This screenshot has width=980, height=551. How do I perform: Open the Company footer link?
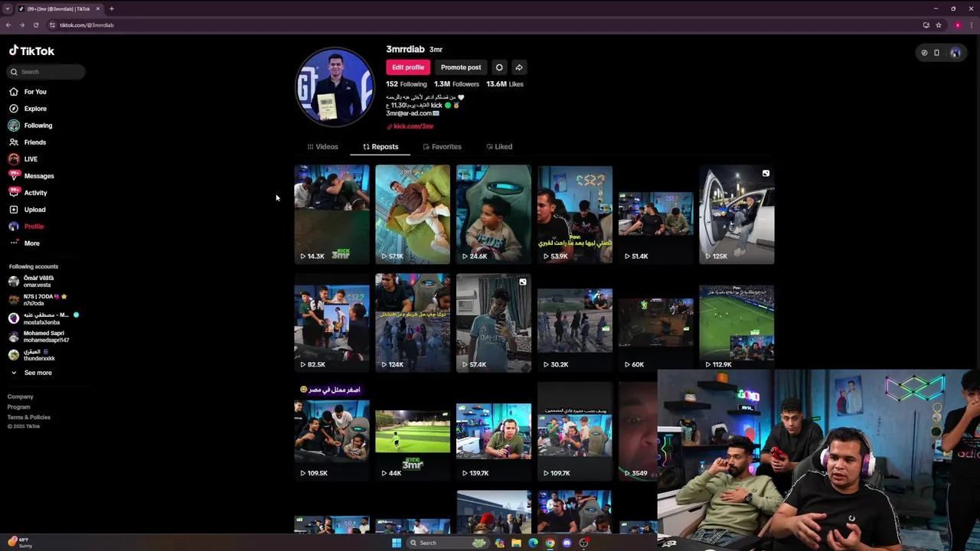tap(21, 396)
